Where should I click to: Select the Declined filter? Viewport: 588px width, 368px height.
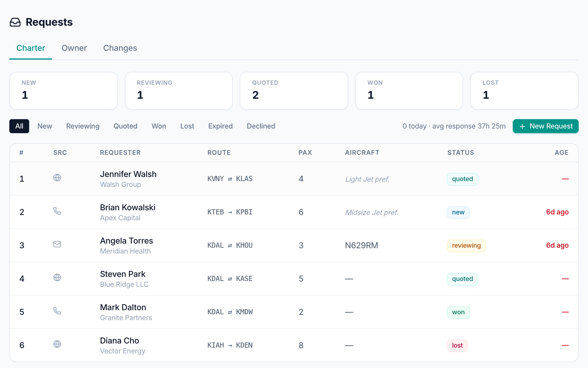(x=261, y=126)
